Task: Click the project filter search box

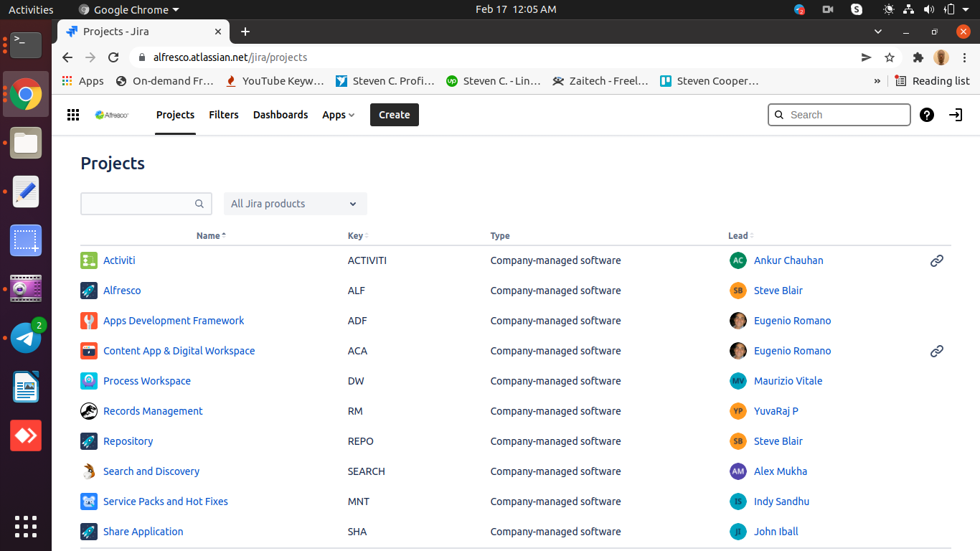Action: 146,204
